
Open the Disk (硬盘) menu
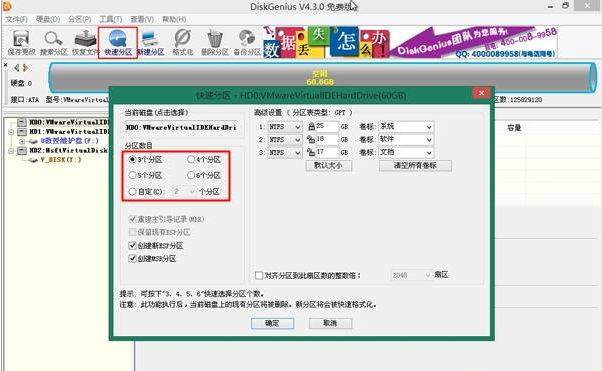48,19
